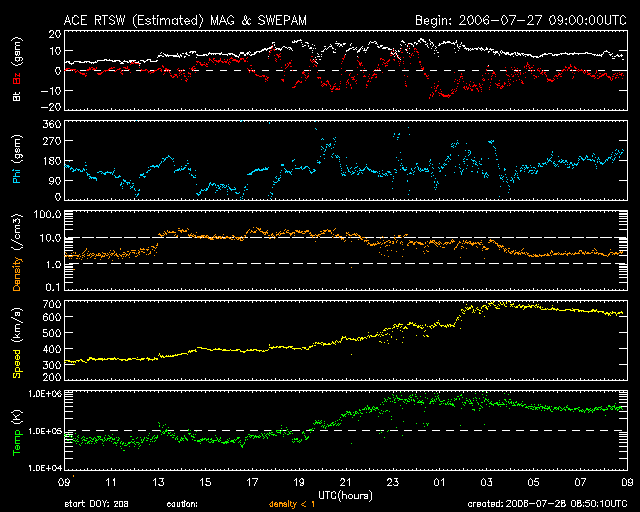The width and height of the screenshot is (640, 512).
Task: Click the '23' hour tick label
Action: click(393, 482)
